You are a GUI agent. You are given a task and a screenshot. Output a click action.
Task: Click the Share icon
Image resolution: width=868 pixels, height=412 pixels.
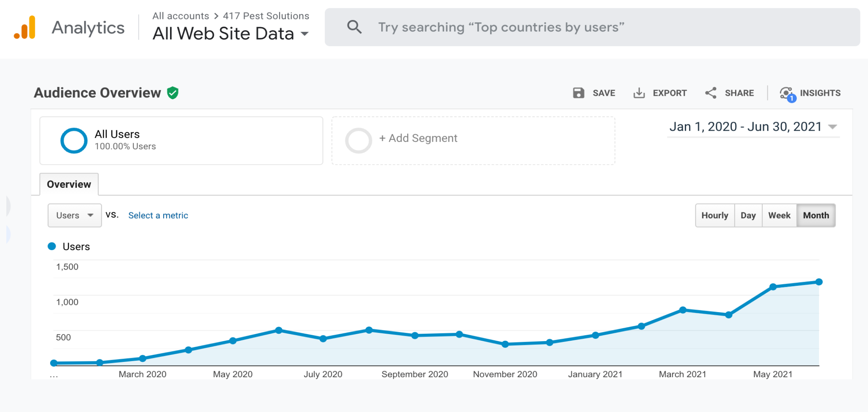(711, 93)
